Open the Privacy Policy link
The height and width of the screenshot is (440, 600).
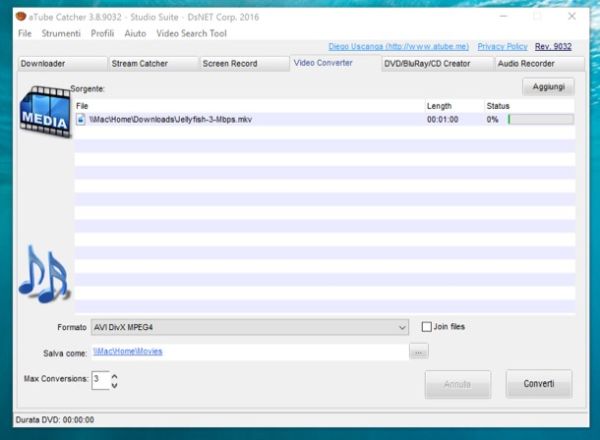click(502, 46)
